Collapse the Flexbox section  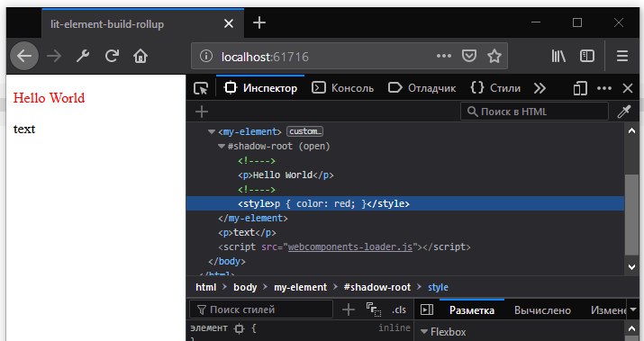coord(424,332)
